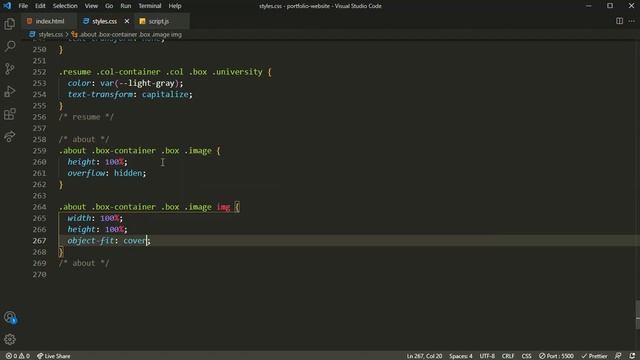640x360 pixels.
Task: Click the 'hidden' value on line 261
Action: [128, 173]
